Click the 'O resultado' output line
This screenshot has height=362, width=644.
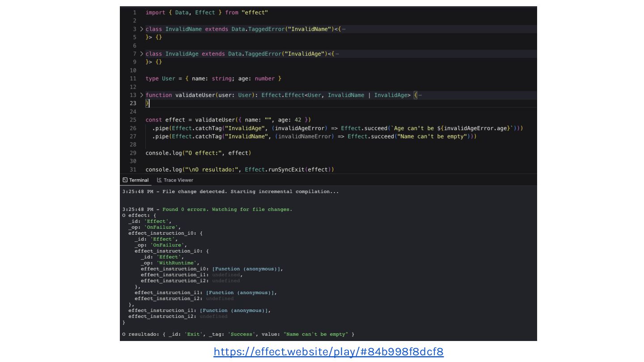coord(238,334)
